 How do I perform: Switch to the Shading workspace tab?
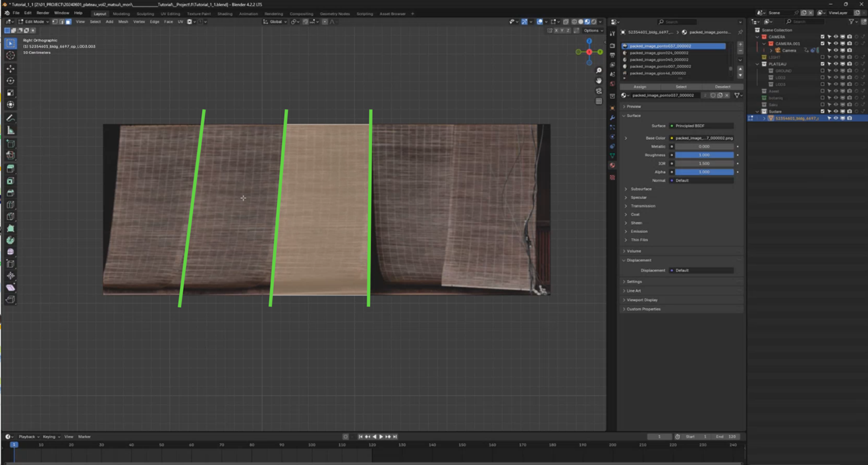click(225, 14)
